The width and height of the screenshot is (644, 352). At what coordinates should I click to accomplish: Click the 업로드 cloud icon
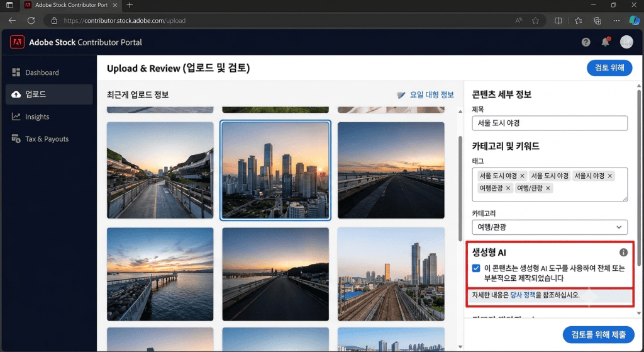tap(16, 94)
